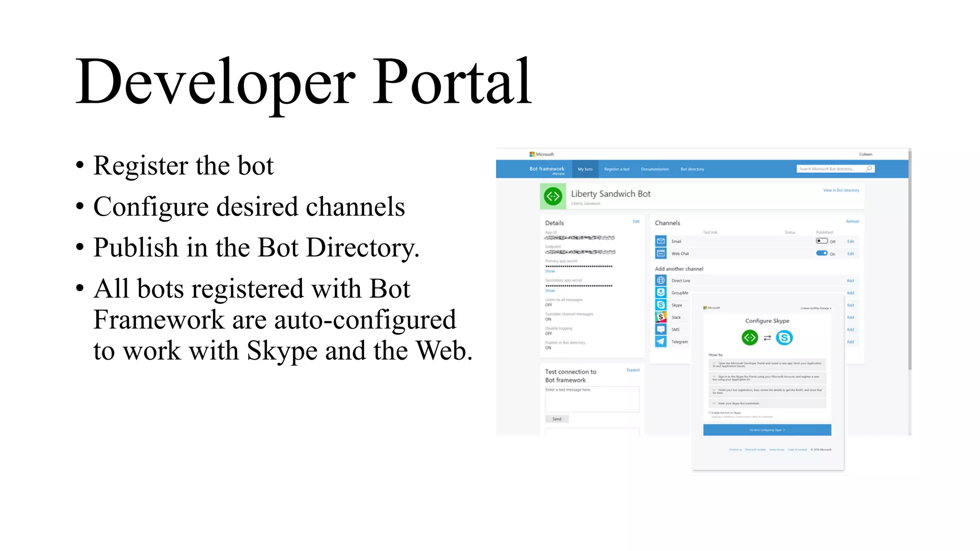Click Add link for Direct Line
This screenshot has width=980, height=551.
[850, 281]
